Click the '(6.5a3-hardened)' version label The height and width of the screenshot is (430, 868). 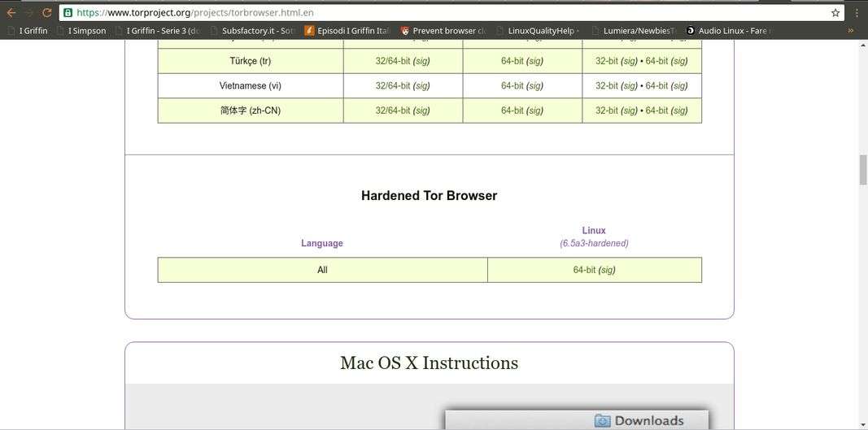[x=594, y=243]
